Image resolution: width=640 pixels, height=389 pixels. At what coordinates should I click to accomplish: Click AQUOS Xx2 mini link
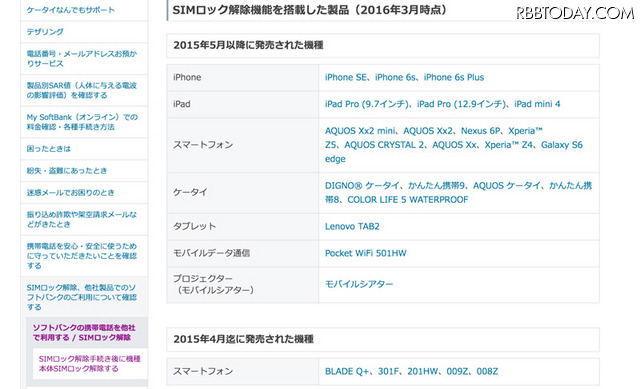(360, 131)
